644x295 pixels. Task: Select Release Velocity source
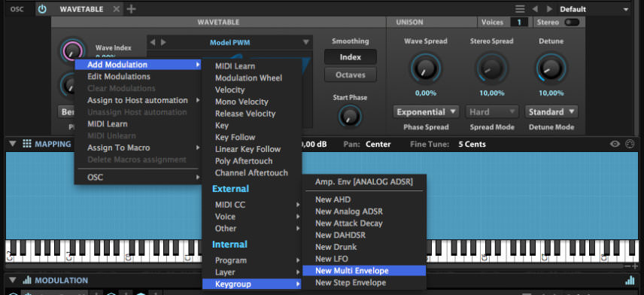252,114
